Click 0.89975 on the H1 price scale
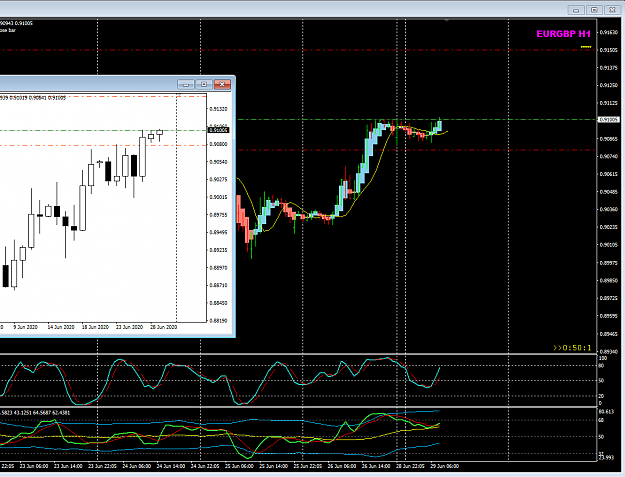The image size is (625, 477). pyautogui.click(x=609, y=263)
